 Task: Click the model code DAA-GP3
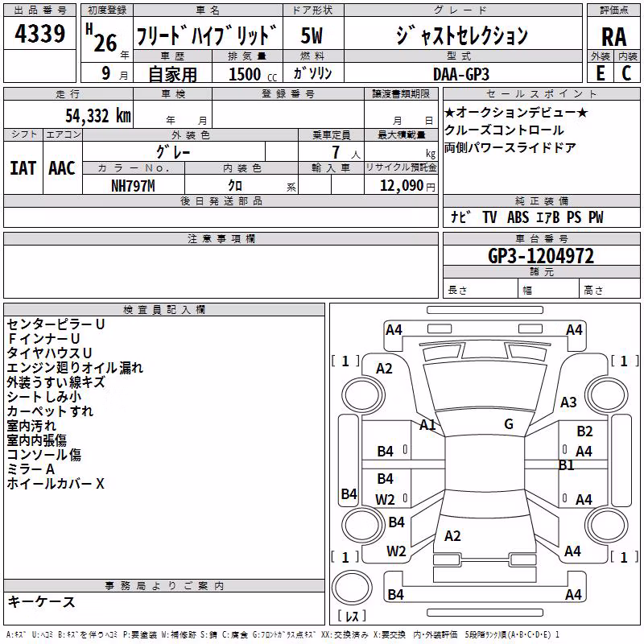tap(461, 74)
